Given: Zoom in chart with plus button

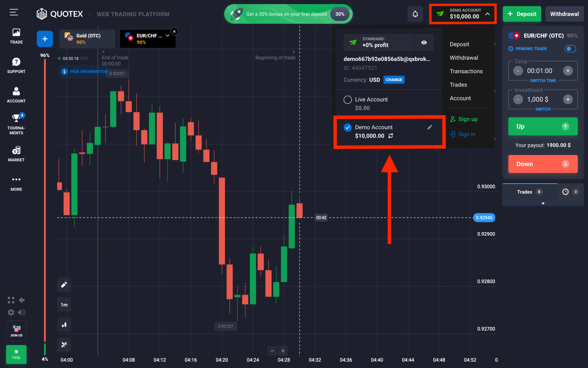Looking at the screenshot, I should [283, 351].
